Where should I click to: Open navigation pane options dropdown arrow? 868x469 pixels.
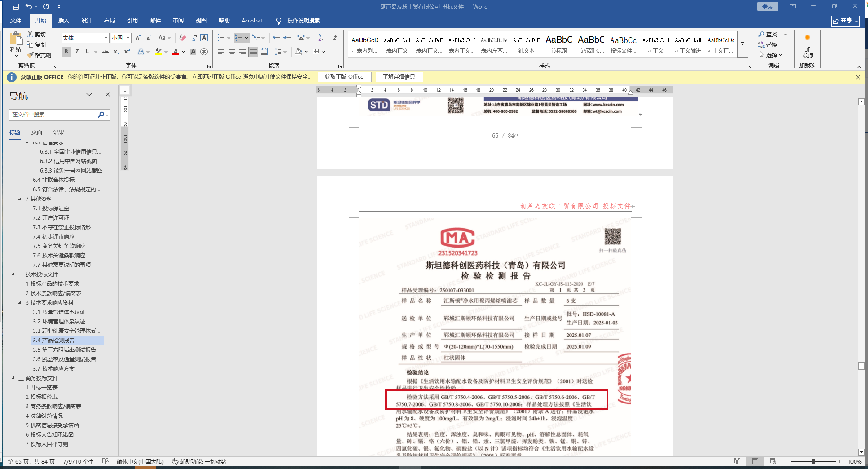[x=89, y=94]
